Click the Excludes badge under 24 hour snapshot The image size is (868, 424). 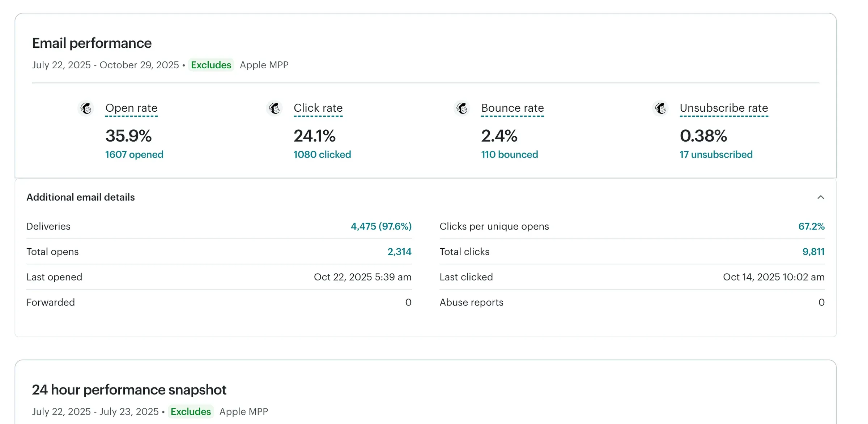point(191,412)
